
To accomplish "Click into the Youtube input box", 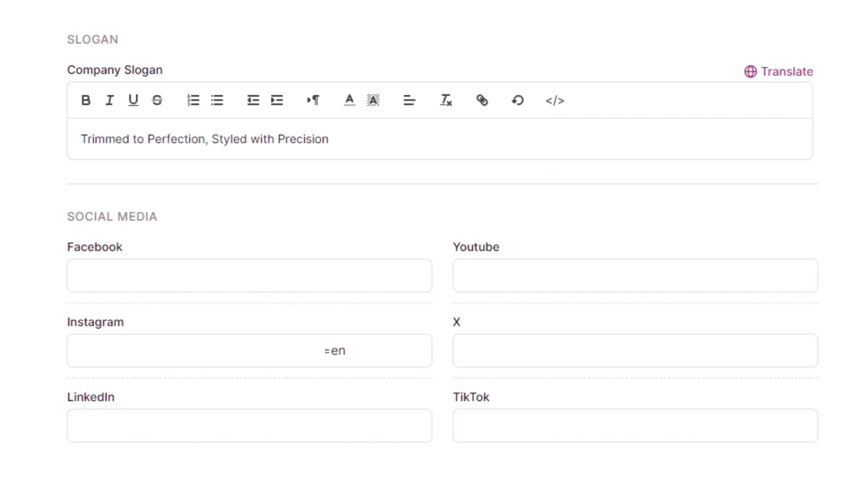I will [x=635, y=275].
